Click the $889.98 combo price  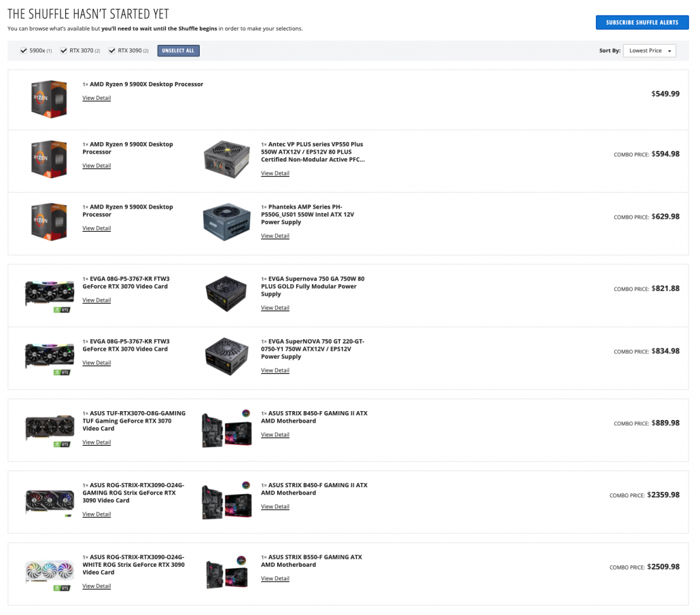pos(665,423)
